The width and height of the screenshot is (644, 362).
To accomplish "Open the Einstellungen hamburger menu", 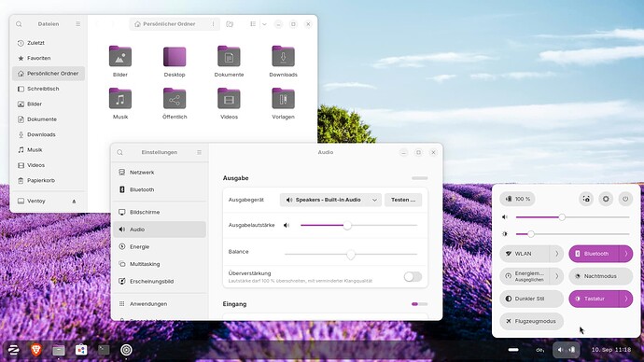I will [x=199, y=152].
